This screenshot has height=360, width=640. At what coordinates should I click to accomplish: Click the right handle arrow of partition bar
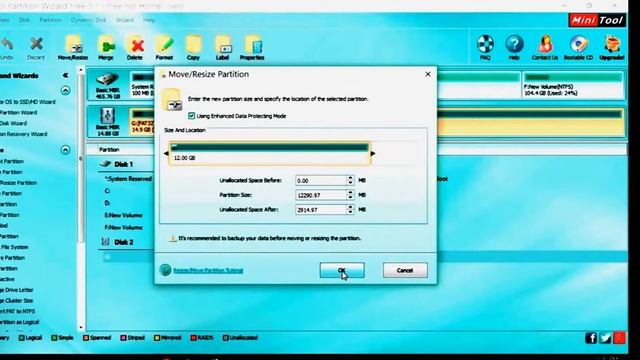click(x=373, y=153)
